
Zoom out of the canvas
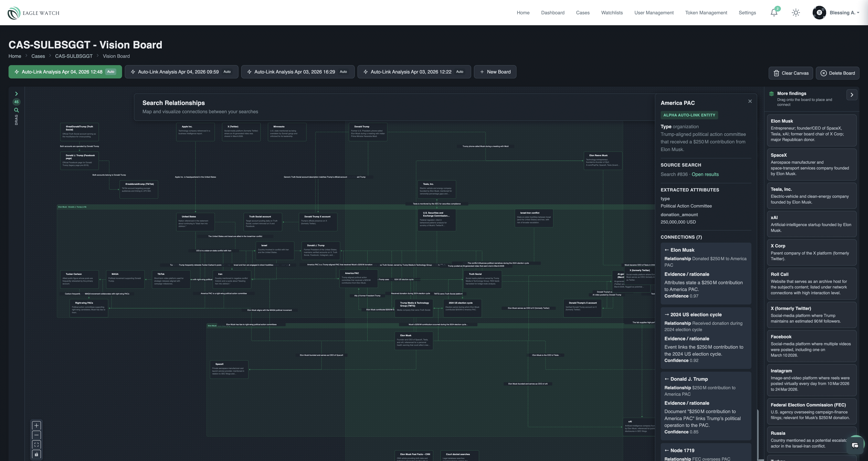pyautogui.click(x=36, y=435)
